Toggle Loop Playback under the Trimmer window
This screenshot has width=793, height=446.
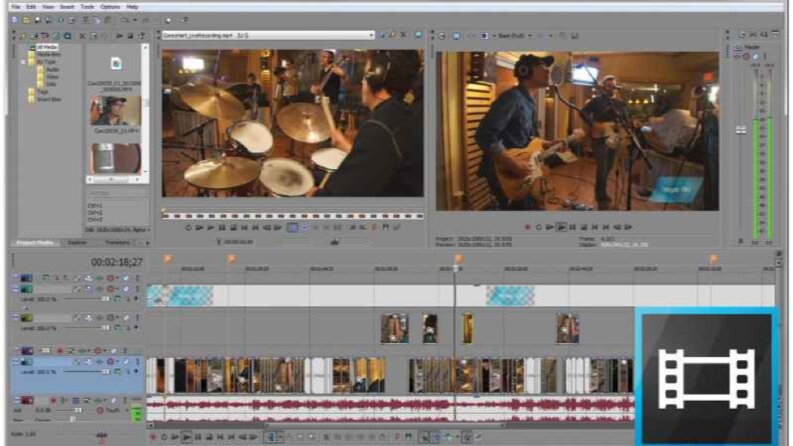click(x=188, y=228)
